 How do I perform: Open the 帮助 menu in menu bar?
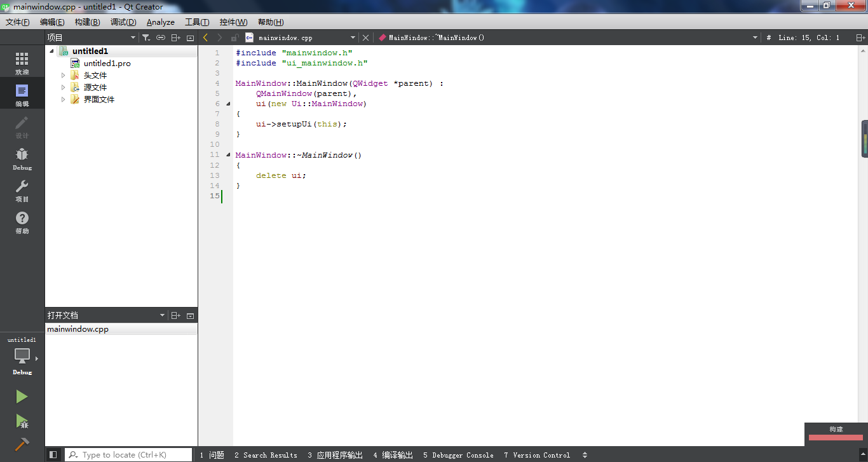point(271,22)
